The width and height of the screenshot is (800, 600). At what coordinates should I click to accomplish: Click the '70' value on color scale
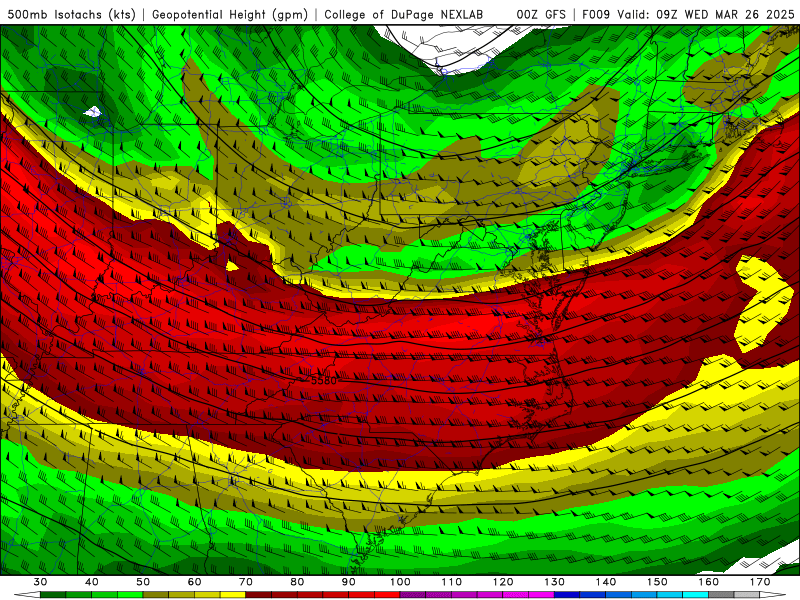246,582
